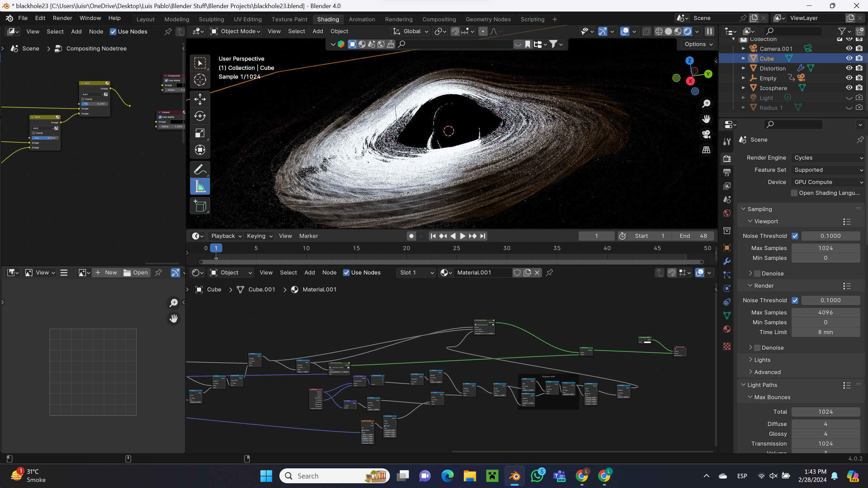Uncheck Use Nodes in shader editor header
The image size is (868, 488).
pyautogui.click(x=346, y=272)
